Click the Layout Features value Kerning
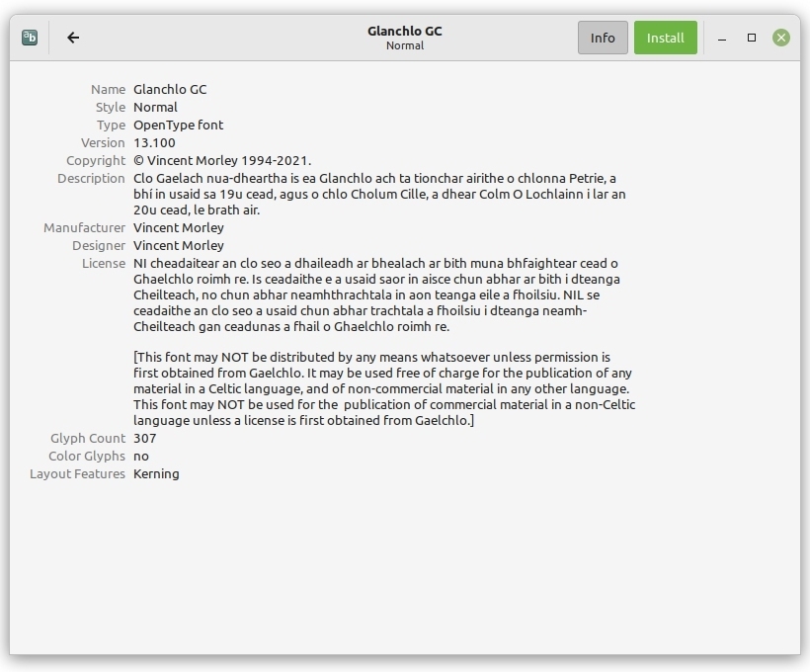810x672 pixels. [156, 474]
